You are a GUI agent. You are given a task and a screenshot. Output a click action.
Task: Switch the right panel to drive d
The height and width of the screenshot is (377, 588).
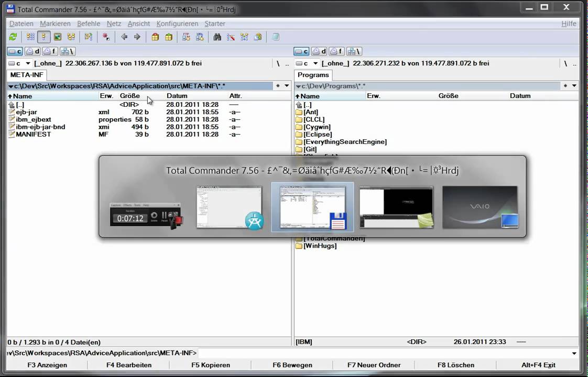click(x=320, y=51)
